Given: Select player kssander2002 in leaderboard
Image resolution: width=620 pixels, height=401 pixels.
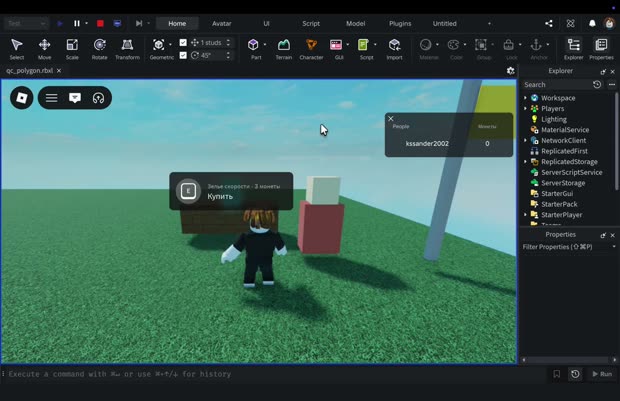Looking at the screenshot, I should pyautogui.click(x=427, y=144).
